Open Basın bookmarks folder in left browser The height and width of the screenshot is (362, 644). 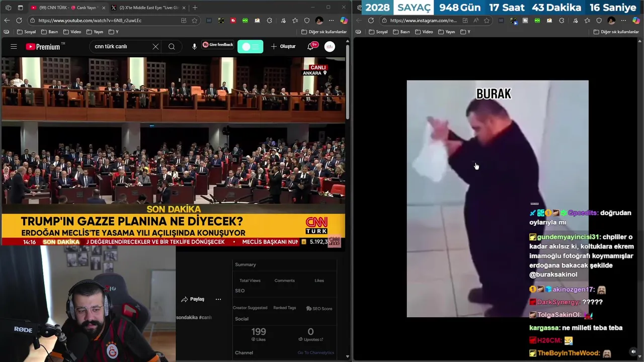pos(50,32)
